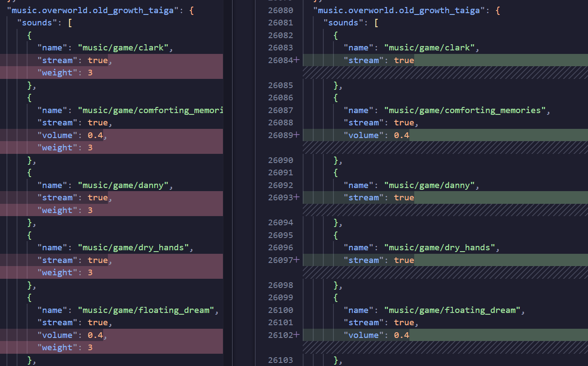Click the plus marker beside line 26089
This screenshot has height=366, width=588.
click(x=297, y=135)
